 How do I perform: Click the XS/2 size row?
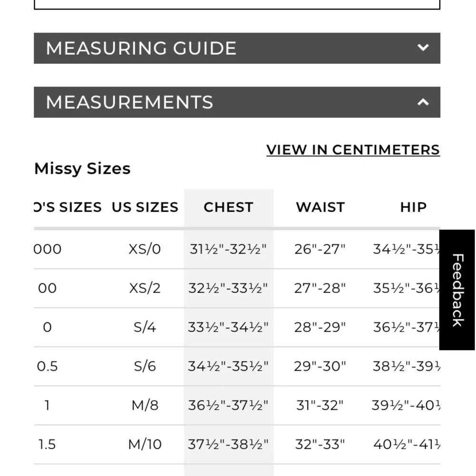pyautogui.click(x=145, y=288)
